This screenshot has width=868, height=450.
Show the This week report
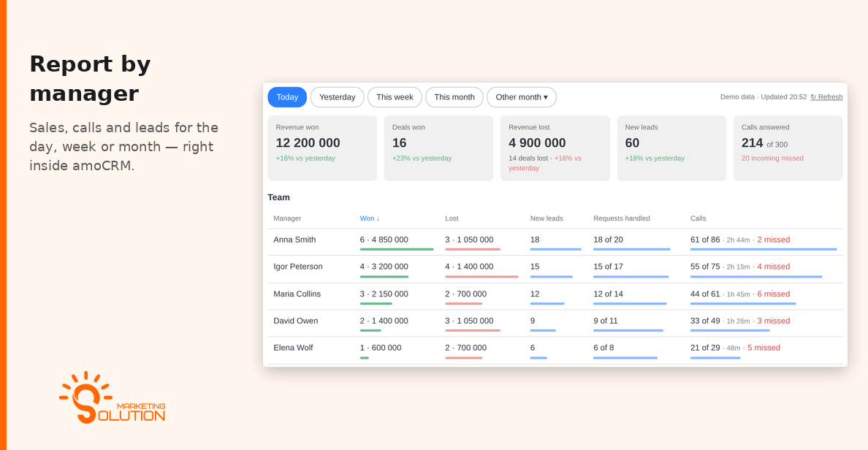tap(395, 97)
